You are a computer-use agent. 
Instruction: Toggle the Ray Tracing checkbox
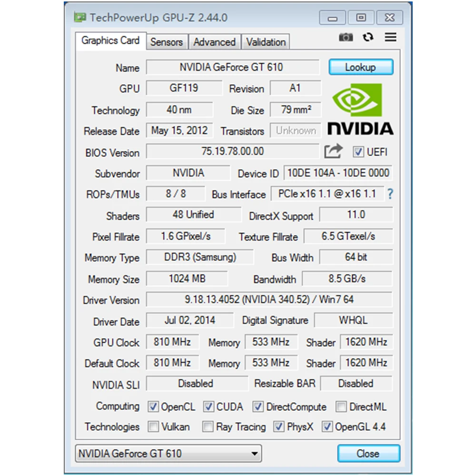pos(208,426)
